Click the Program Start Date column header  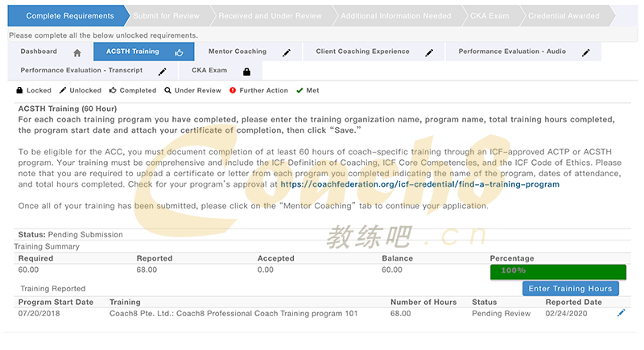coord(56,303)
